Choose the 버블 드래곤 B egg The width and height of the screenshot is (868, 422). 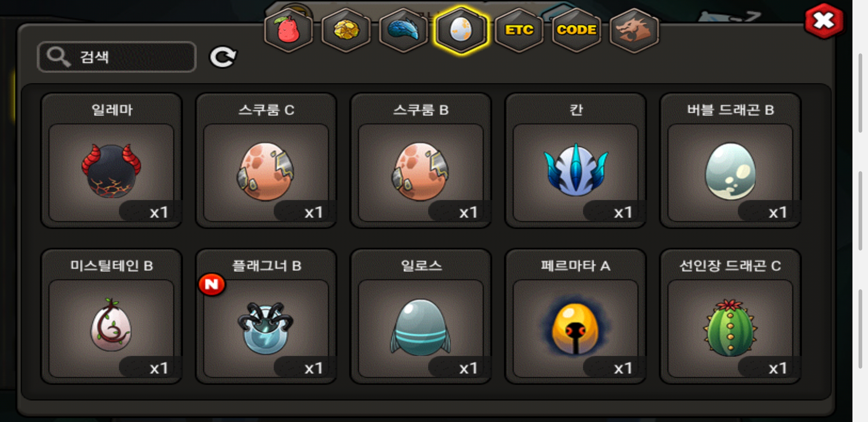click(x=730, y=161)
